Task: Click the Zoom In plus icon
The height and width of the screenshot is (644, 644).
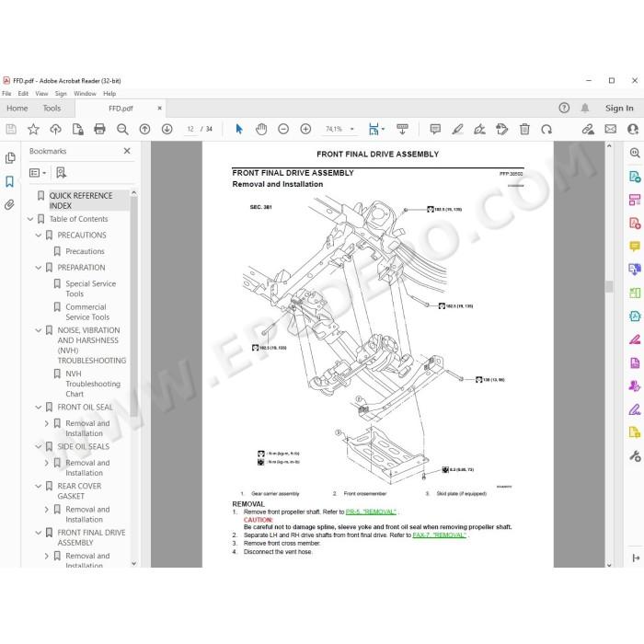Action: pos(305,129)
